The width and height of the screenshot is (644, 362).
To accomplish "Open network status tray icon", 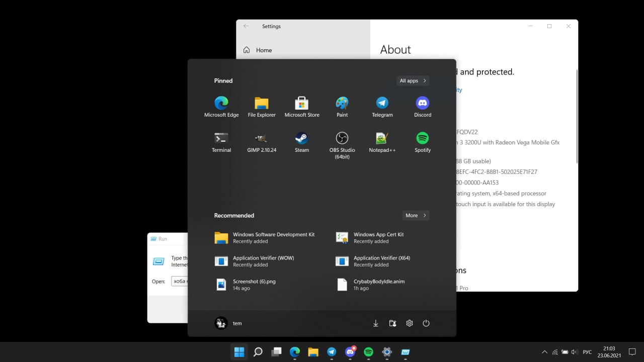I will tap(555, 352).
